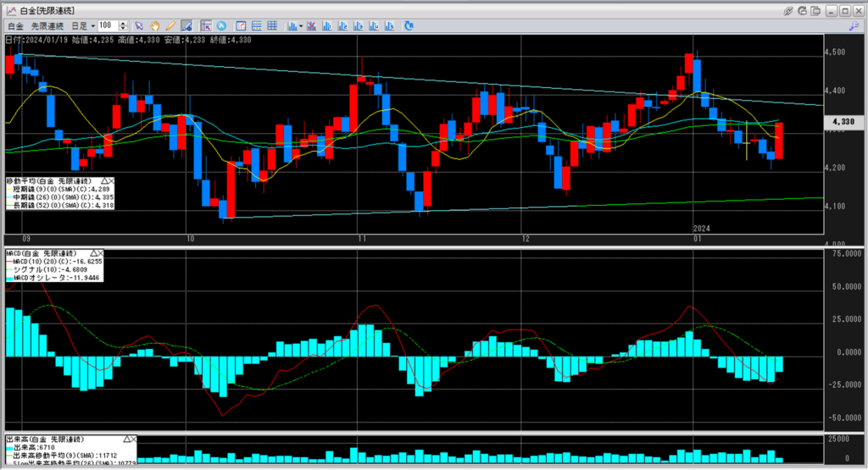Collapse the MACD legend with triangle

coord(93,253)
